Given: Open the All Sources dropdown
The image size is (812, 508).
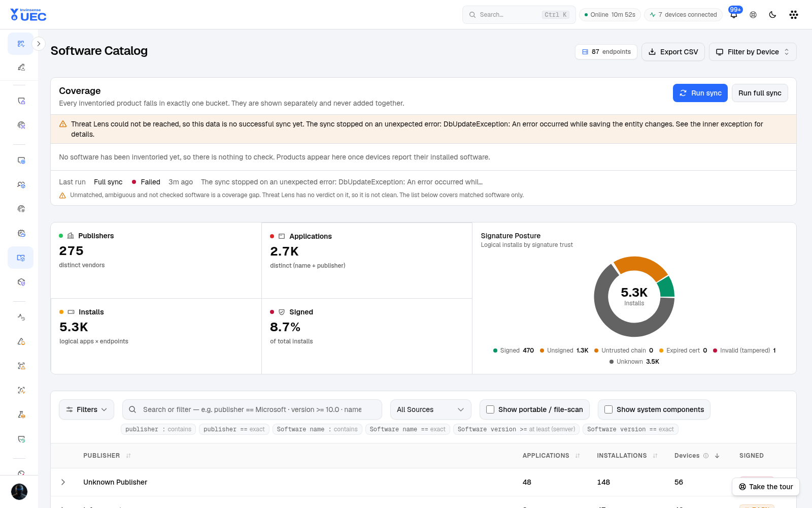Looking at the screenshot, I should [430, 409].
